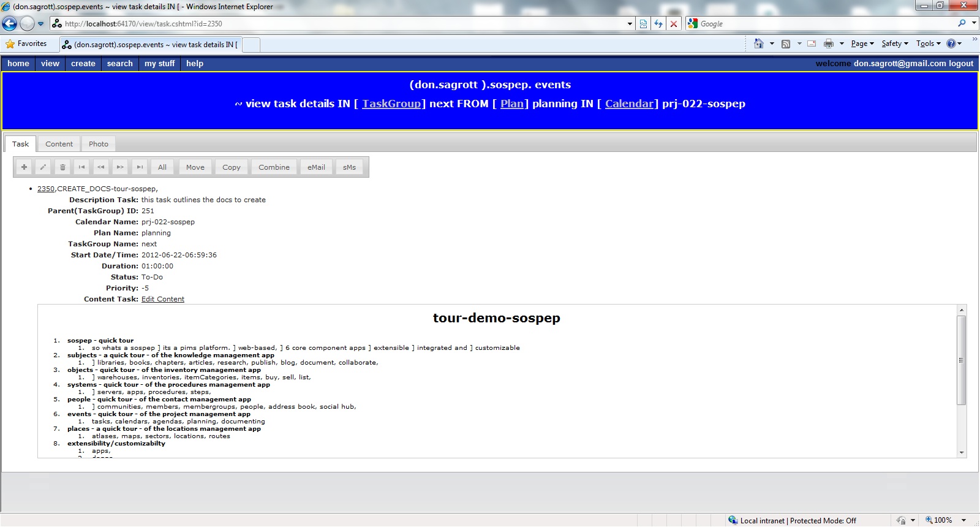980x527 pixels.
Task: Open the create menu item
Action: tap(83, 63)
